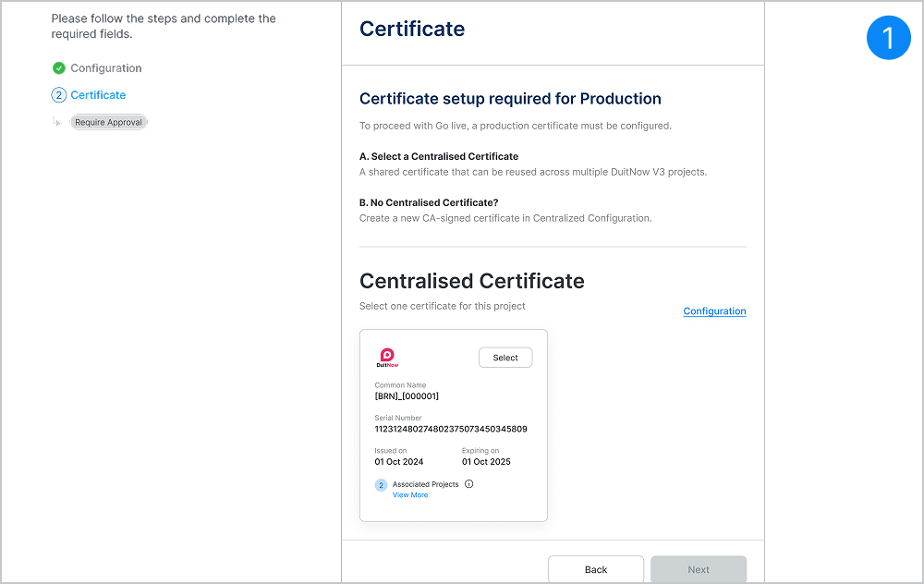The height and width of the screenshot is (584, 924).
Task: Click the arrow icon before Require Approval
Action: [57, 122]
